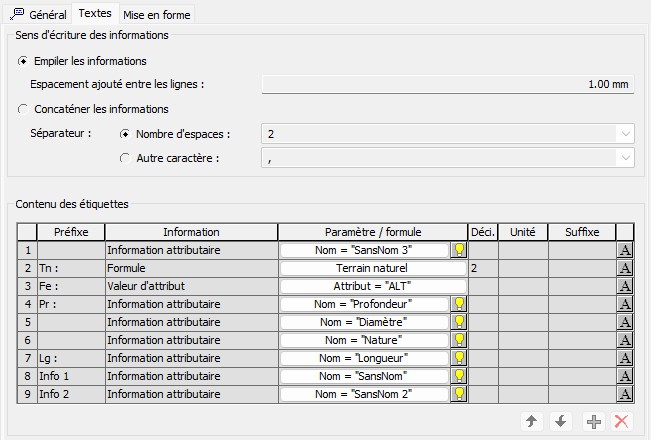
Task: Click the "Tn :" prefix cell
Action: (70, 268)
